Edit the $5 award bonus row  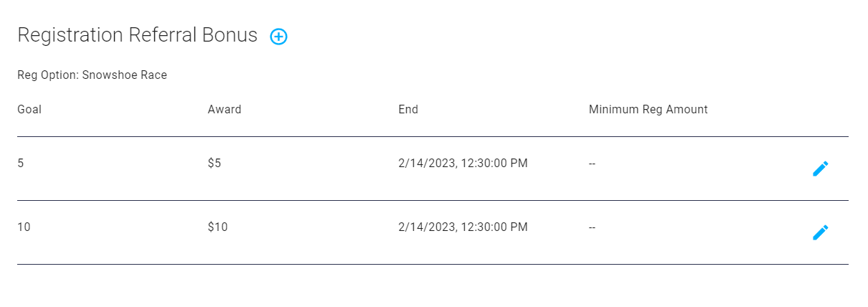pos(820,169)
